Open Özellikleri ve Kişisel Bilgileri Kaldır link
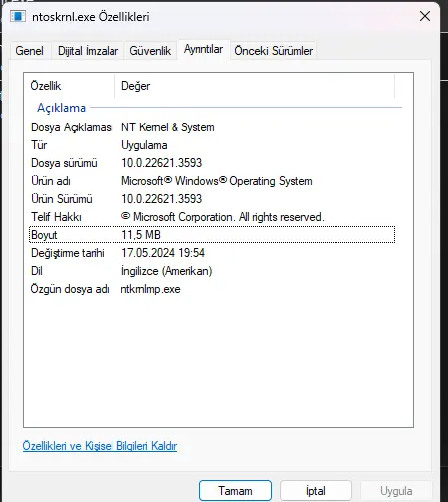Screen dimensions: 448x502 100,446
